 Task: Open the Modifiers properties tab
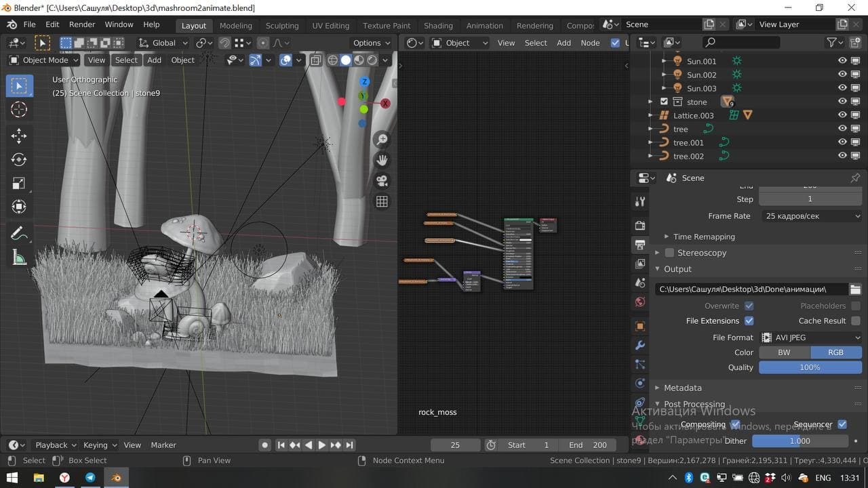[x=640, y=346]
